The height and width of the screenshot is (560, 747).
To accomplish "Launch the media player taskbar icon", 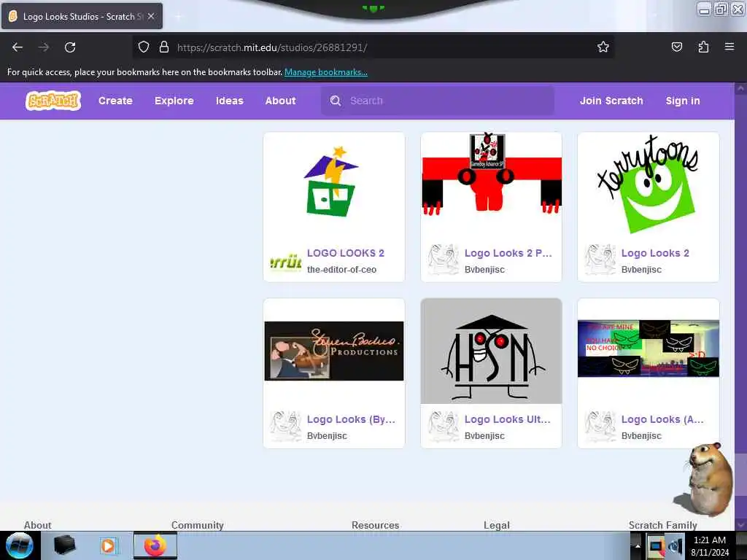I will 108,545.
